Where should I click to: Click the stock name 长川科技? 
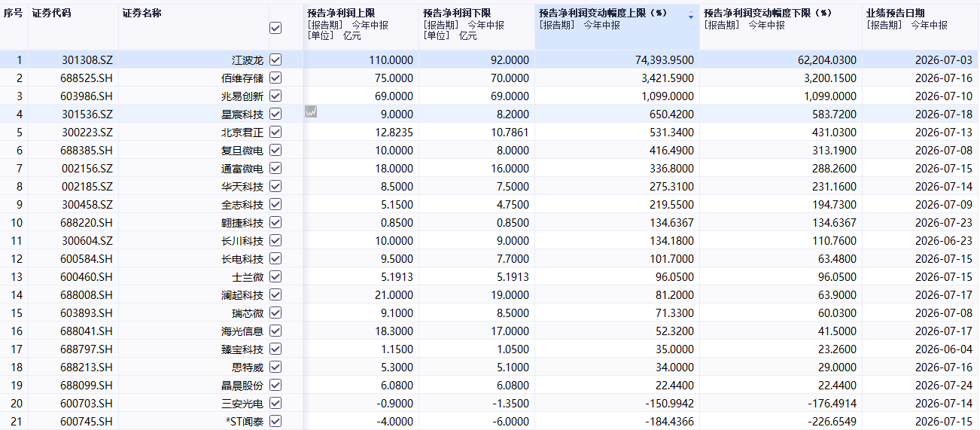pos(242,240)
